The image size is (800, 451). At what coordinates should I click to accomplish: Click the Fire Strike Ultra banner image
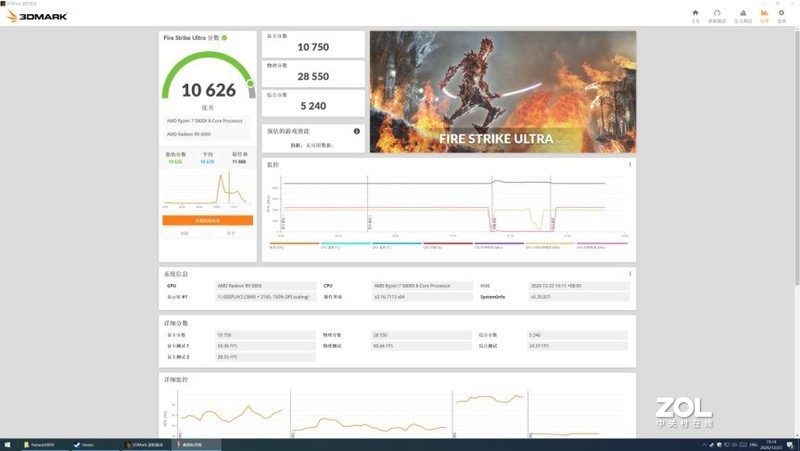click(503, 92)
